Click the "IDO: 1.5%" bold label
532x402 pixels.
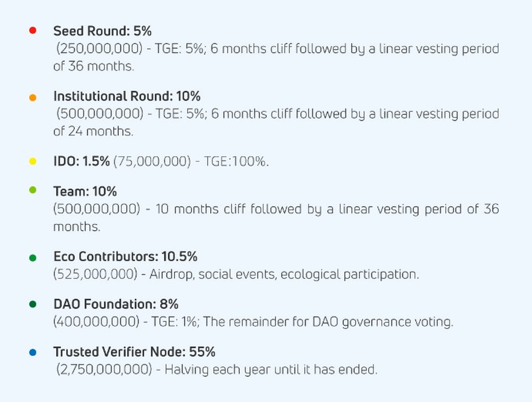tap(81, 161)
